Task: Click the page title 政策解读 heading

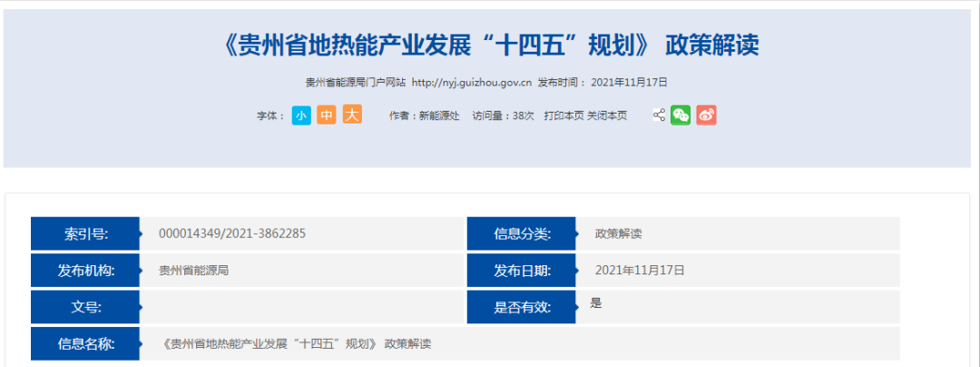Action: coord(490,45)
